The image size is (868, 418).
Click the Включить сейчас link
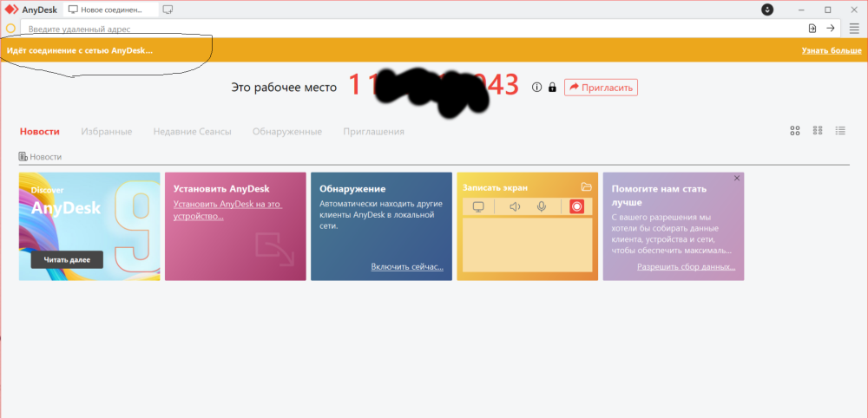(x=407, y=266)
